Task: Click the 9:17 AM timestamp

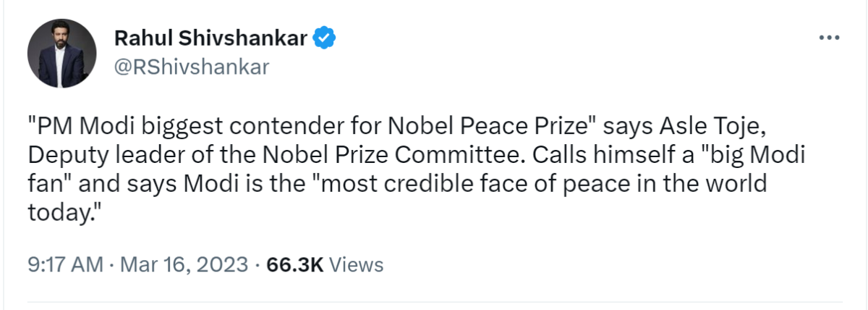Action: click(x=65, y=264)
